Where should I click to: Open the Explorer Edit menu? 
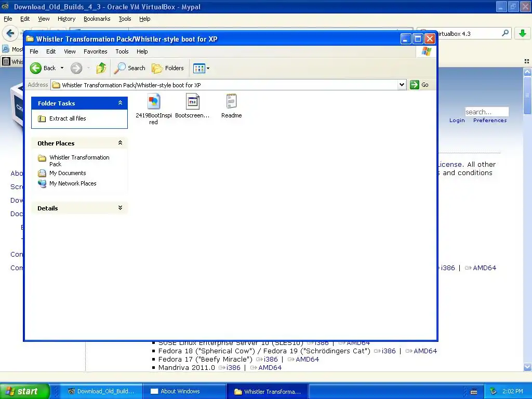click(51, 51)
